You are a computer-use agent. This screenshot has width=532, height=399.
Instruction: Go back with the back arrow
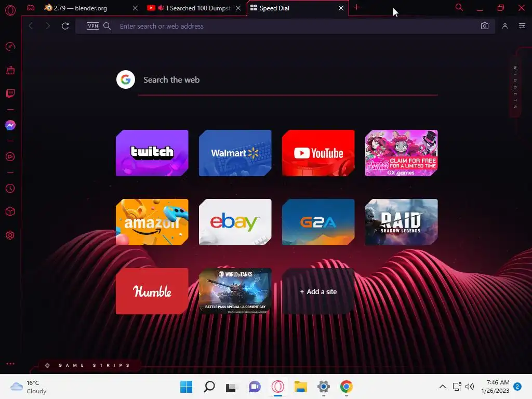coord(31,26)
